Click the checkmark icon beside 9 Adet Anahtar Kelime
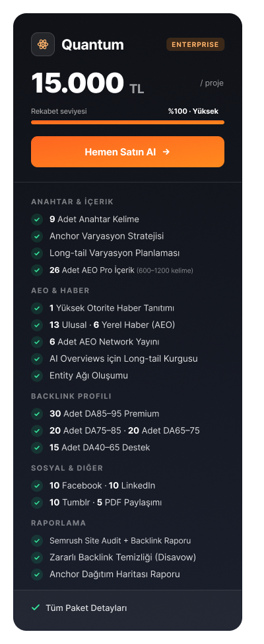Screen dimensions: 264x644 tap(37, 220)
